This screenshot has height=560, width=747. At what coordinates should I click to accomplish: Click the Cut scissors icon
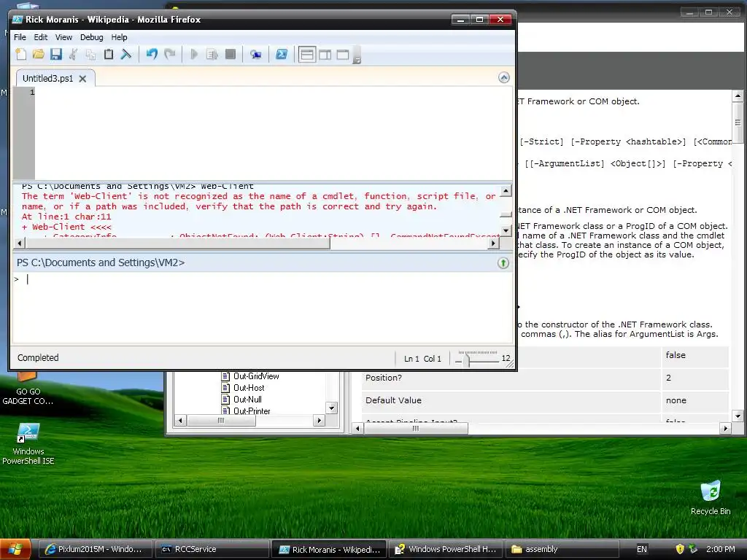74,54
